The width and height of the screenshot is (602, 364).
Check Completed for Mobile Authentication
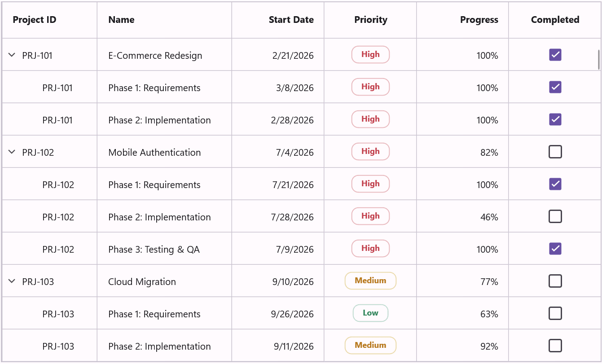click(x=555, y=152)
